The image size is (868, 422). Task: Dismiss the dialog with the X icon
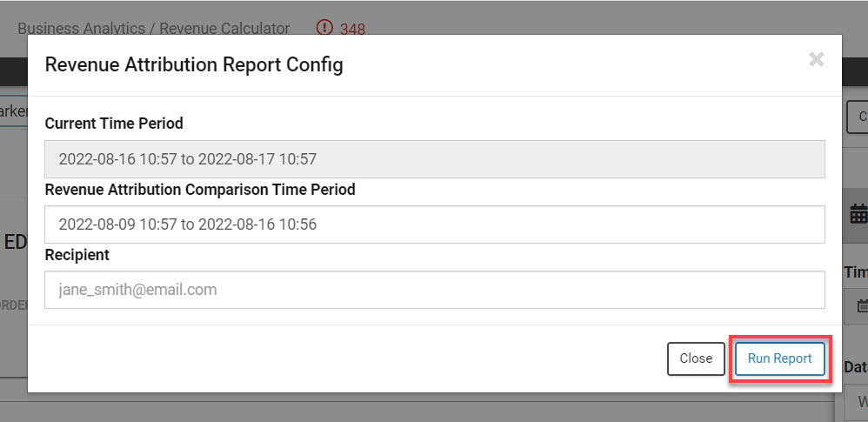click(x=816, y=60)
